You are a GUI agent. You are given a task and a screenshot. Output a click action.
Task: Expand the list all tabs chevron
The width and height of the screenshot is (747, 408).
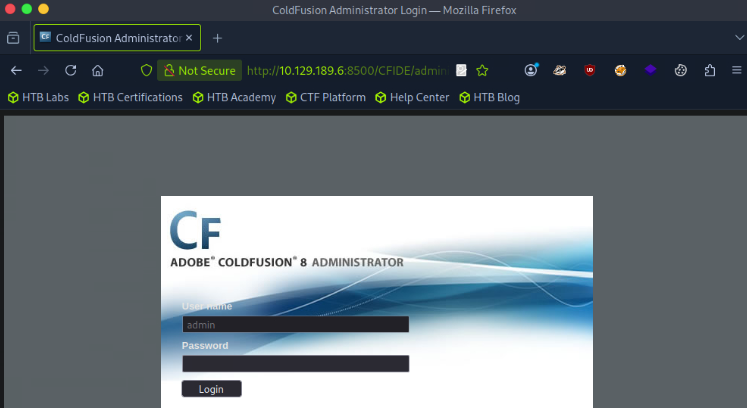[x=739, y=37]
